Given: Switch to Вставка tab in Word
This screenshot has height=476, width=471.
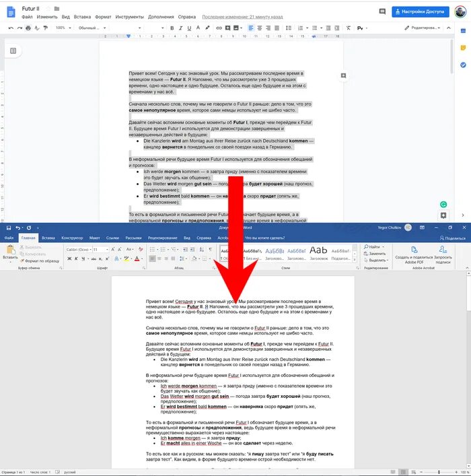Looking at the screenshot, I should point(48,238).
